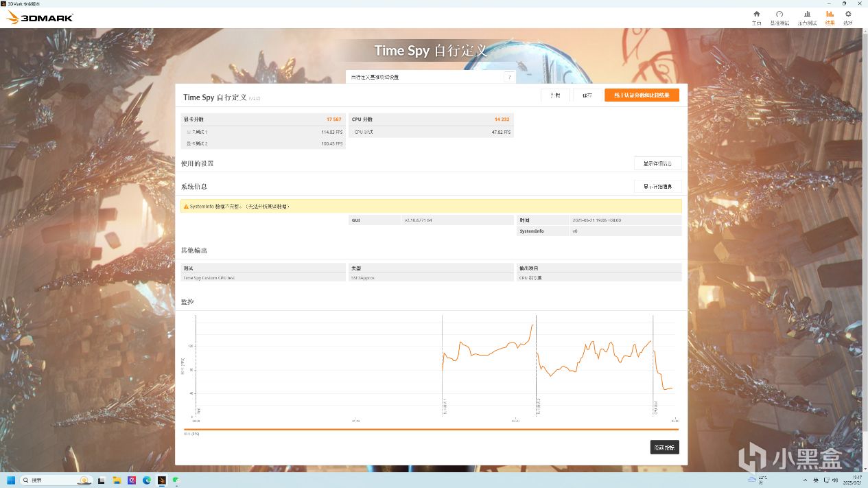Open the Windows Start menu
This screenshot has height=488, width=868.
pos(11,480)
